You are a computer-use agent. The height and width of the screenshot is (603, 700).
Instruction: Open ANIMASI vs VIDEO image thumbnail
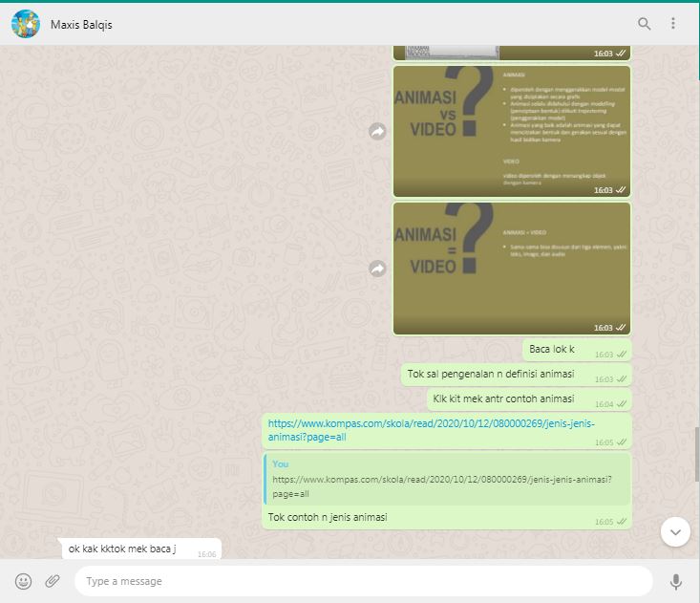512,131
